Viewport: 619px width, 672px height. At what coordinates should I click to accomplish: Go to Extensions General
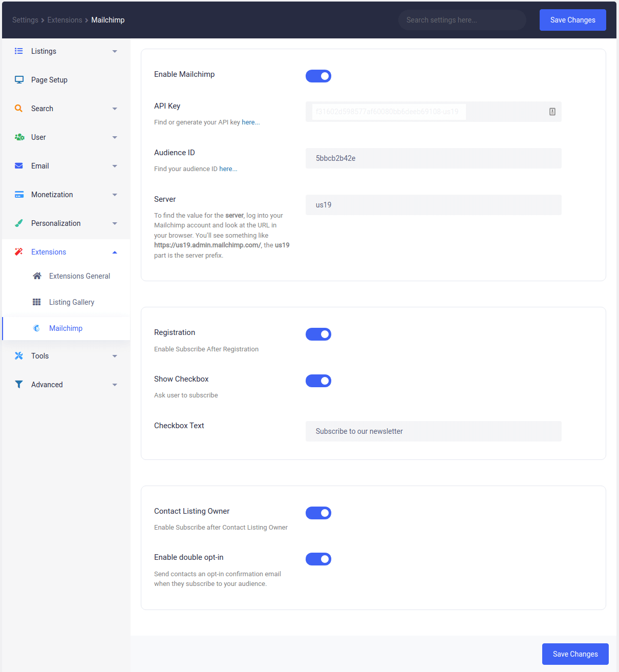click(x=79, y=276)
